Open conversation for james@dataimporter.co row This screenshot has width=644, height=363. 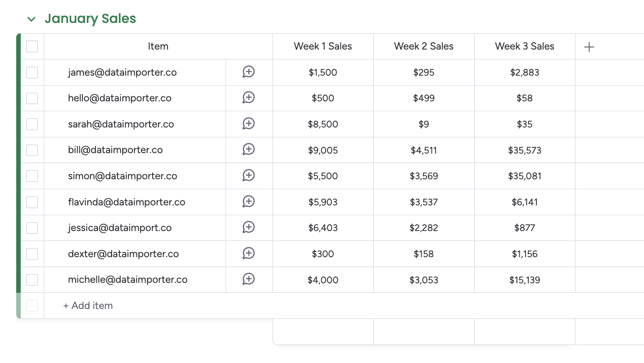249,72
